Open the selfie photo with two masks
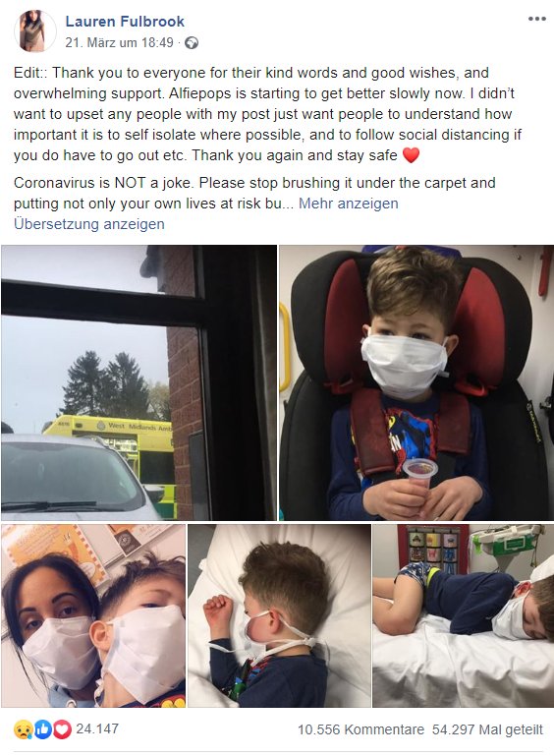Viewport: 554px width, 756px height. click(x=93, y=615)
